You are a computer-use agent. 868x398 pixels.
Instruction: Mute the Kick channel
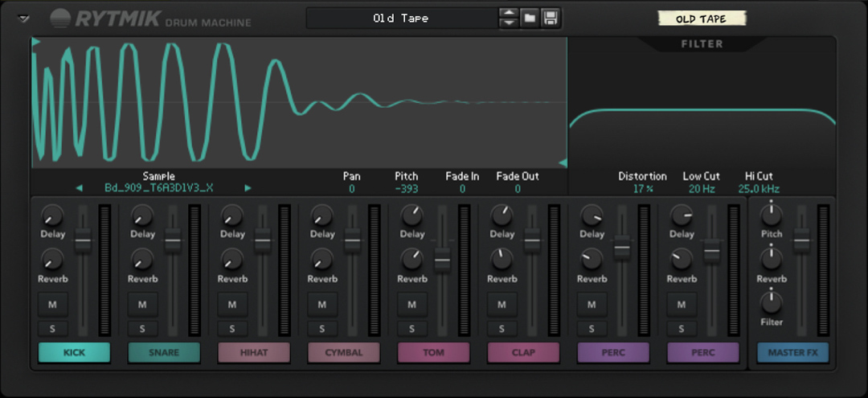pos(52,305)
